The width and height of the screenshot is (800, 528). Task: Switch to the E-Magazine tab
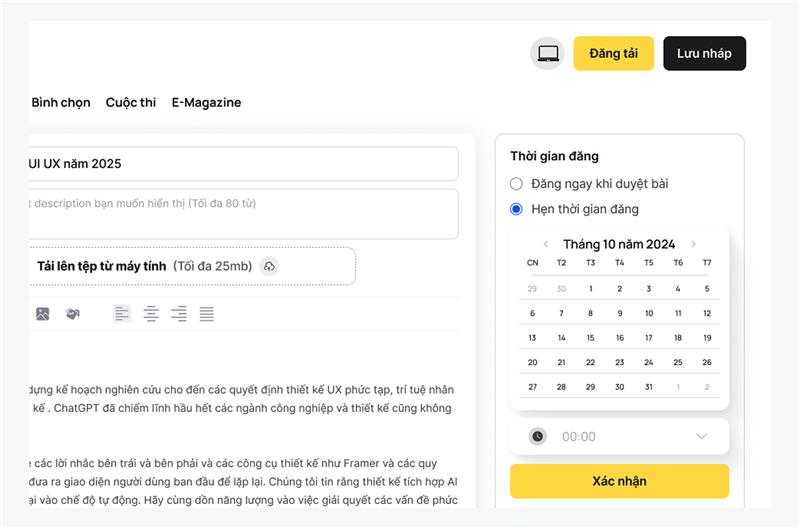point(206,103)
